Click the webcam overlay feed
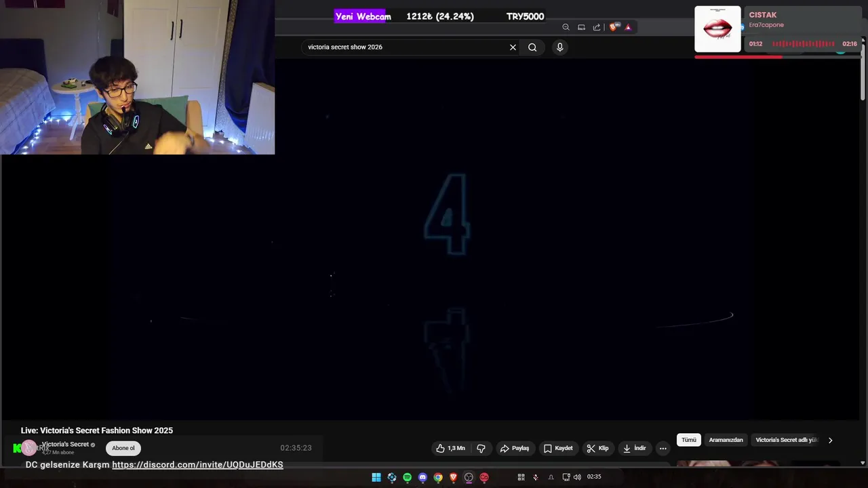The width and height of the screenshot is (868, 488). pyautogui.click(x=137, y=77)
